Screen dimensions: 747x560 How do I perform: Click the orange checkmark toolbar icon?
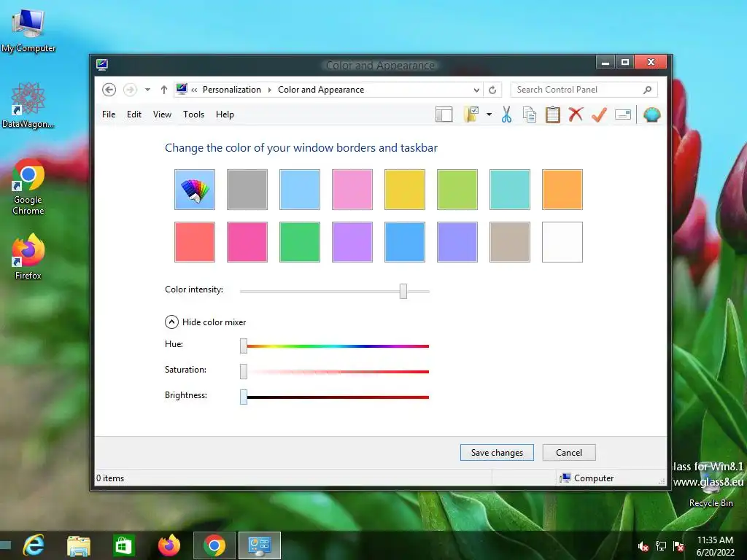click(x=599, y=114)
